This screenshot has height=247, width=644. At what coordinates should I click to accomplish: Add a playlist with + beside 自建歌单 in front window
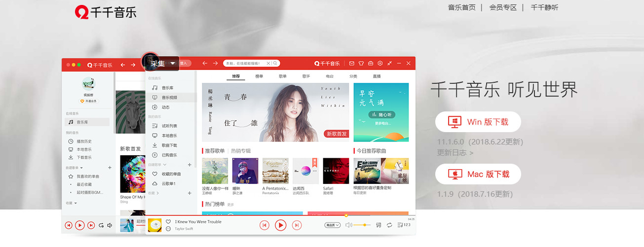tap(189, 165)
